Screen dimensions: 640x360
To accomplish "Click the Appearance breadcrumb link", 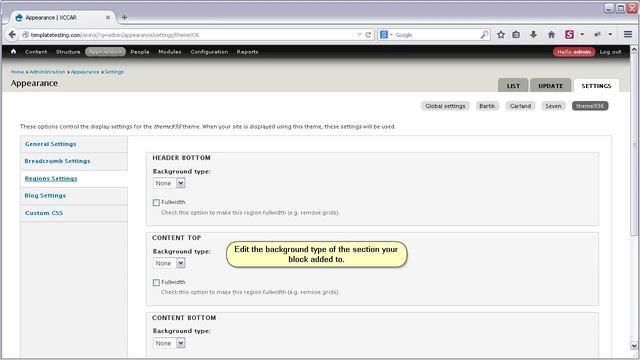I will pyautogui.click(x=85, y=72).
